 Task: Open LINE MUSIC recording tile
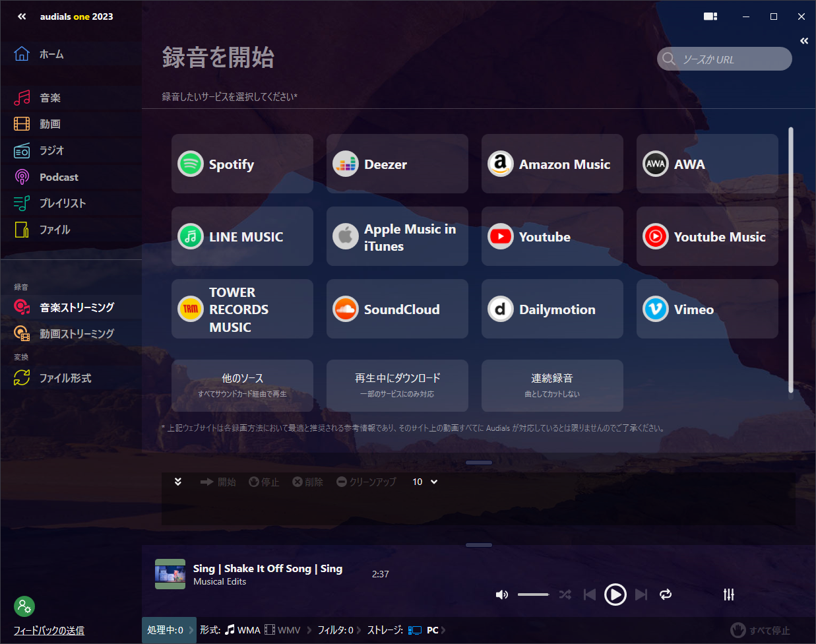point(242,236)
